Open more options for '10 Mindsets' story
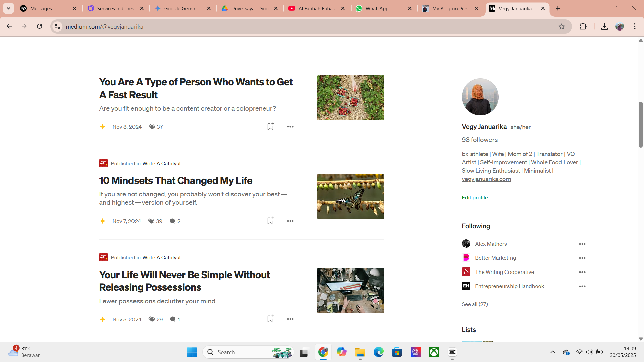The image size is (644, 362). pyautogui.click(x=290, y=221)
